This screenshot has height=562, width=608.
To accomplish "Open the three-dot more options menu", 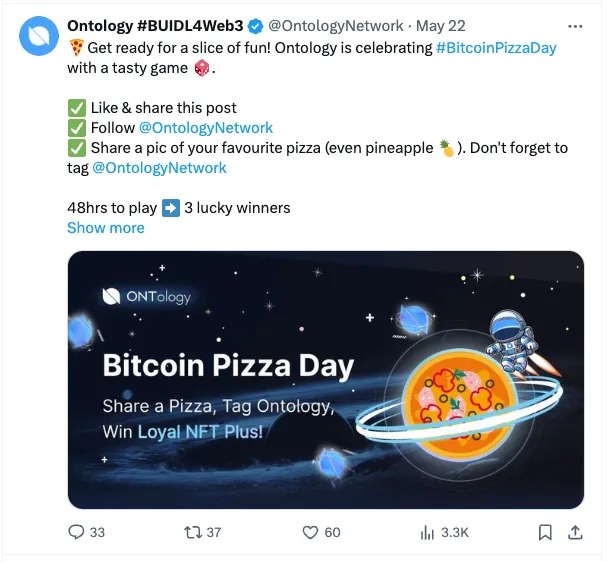I will click(574, 25).
